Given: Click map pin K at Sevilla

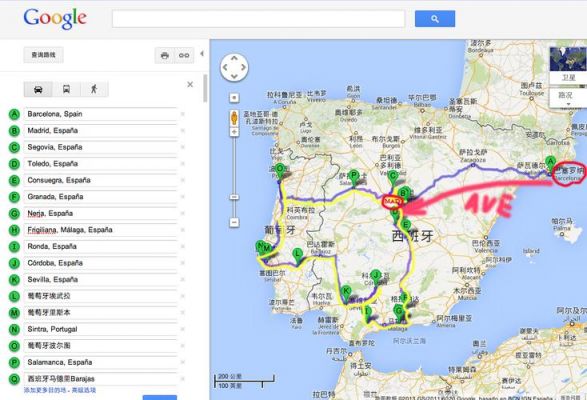Looking at the screenshot, I should point(347,294).
